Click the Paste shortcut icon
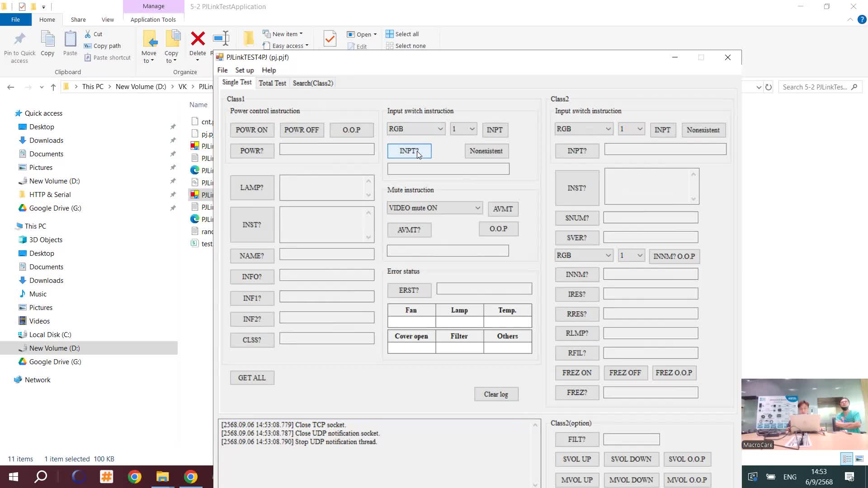 [x=107, y=57]
